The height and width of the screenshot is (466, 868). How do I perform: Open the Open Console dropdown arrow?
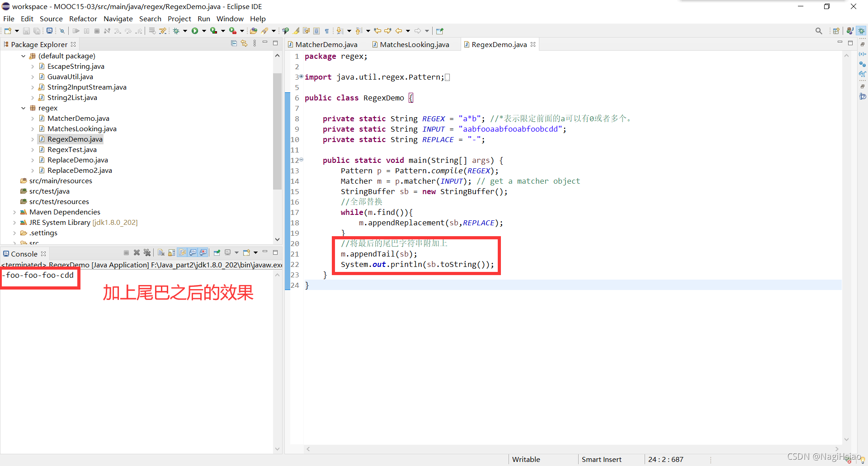(x=256, y=252)
